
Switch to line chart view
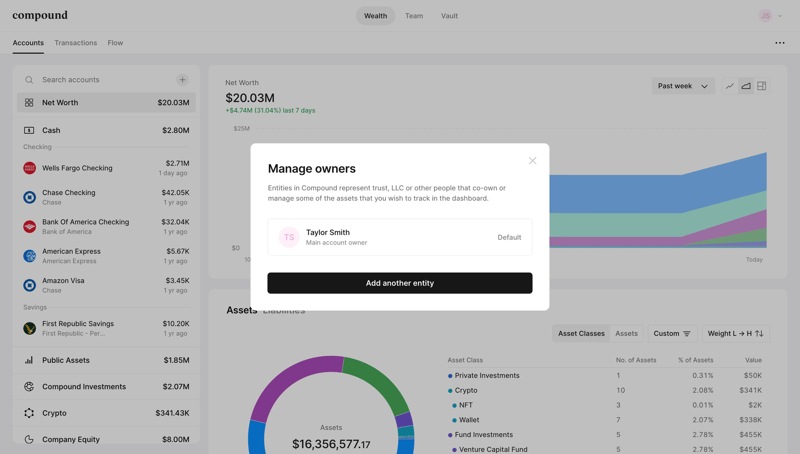pos(730,86)
